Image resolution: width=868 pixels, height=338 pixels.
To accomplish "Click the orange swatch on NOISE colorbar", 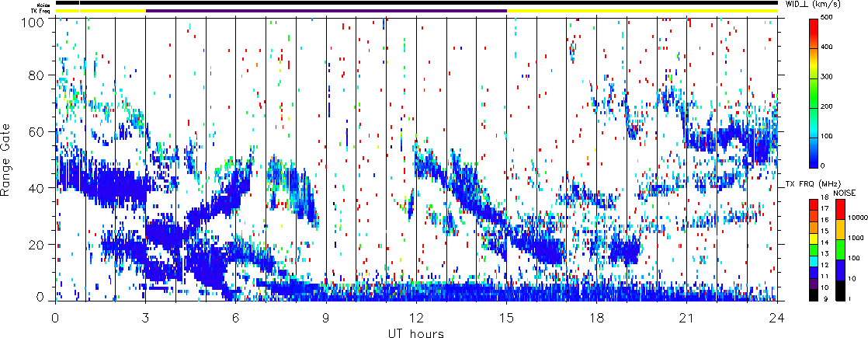I will pyautogui.click(x=840, y=229).
